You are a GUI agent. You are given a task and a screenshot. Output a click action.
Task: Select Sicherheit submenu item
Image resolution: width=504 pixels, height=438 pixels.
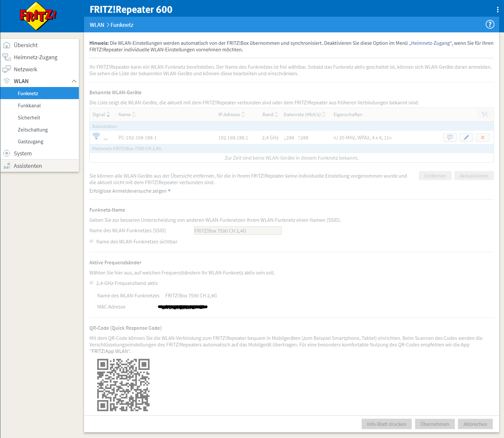(x=40, y=117)
